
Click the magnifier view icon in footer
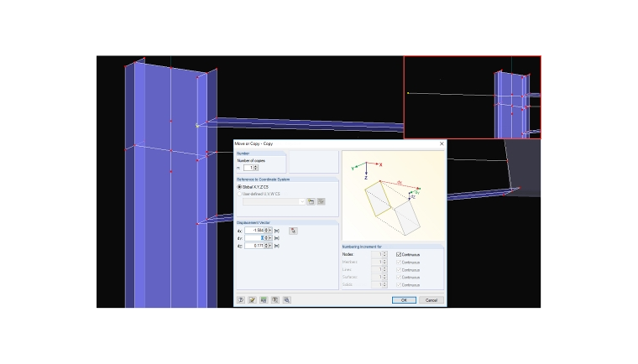[x=286, y=299]
